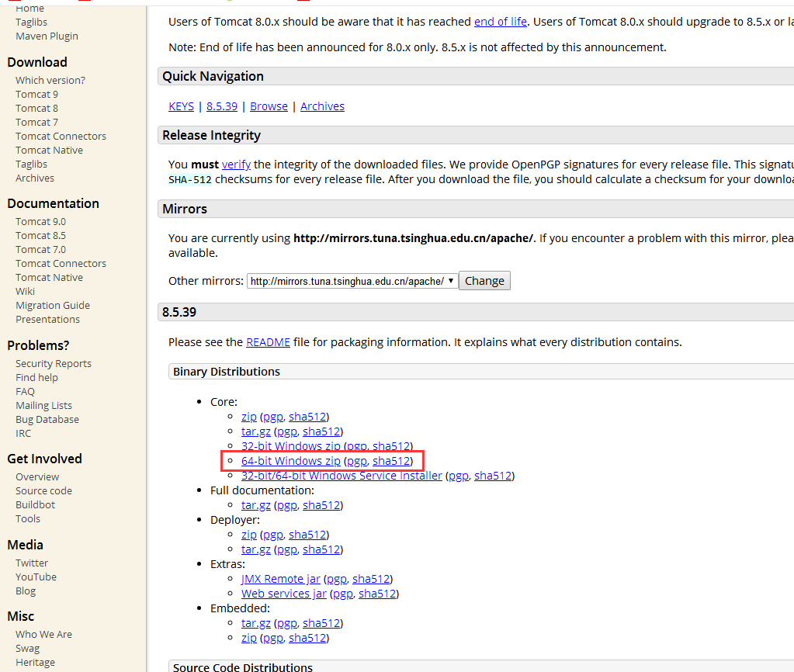Download Full documentation tar.gz

[255, 505]
